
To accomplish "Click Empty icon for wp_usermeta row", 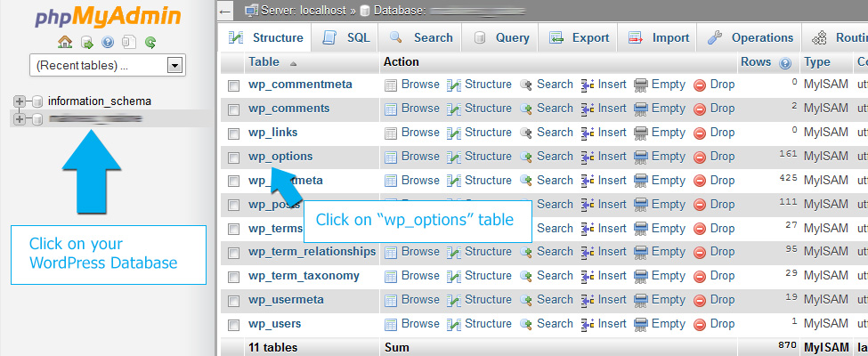I will click(x=640, y=301).
